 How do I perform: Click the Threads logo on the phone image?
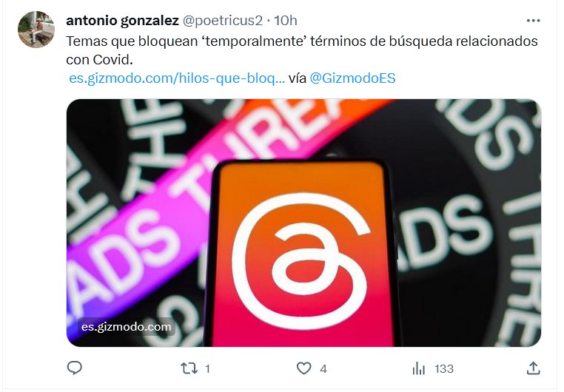point(301,260)
